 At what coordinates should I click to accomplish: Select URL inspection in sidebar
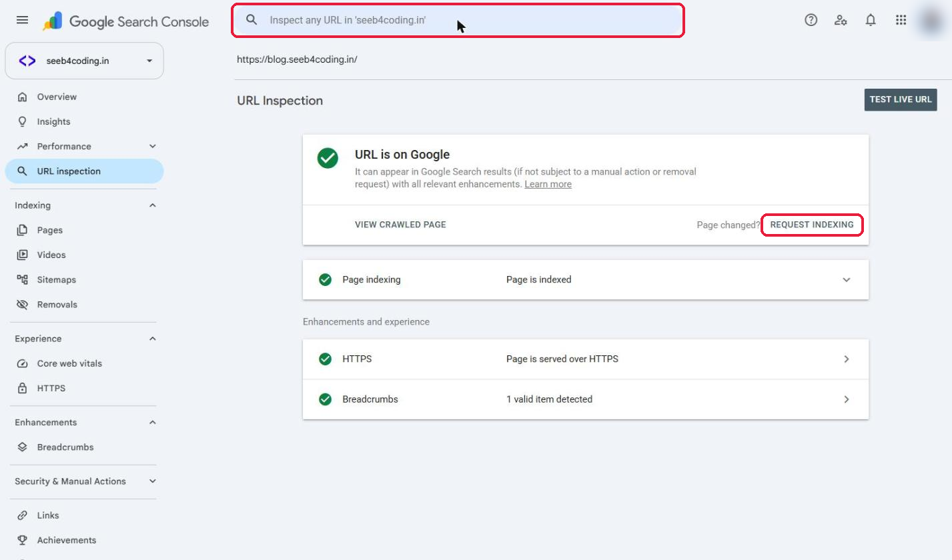tap(84, 171)
